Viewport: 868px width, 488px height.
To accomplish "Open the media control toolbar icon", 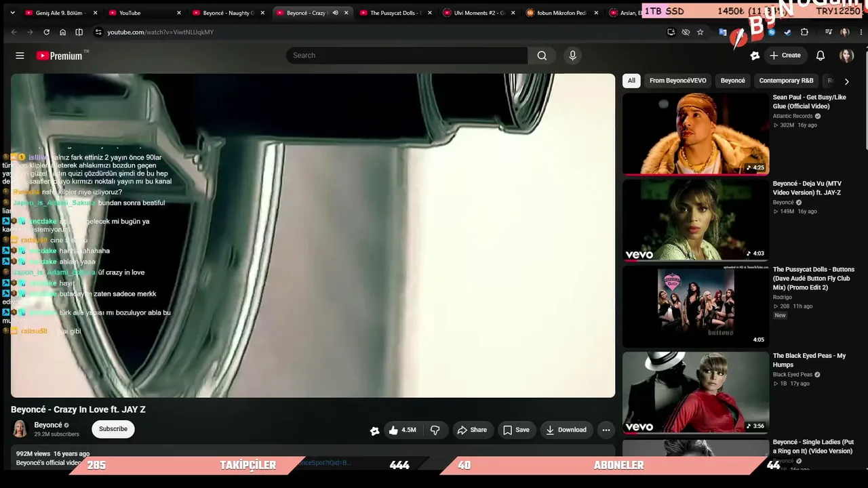I will [x=829, y=32].
